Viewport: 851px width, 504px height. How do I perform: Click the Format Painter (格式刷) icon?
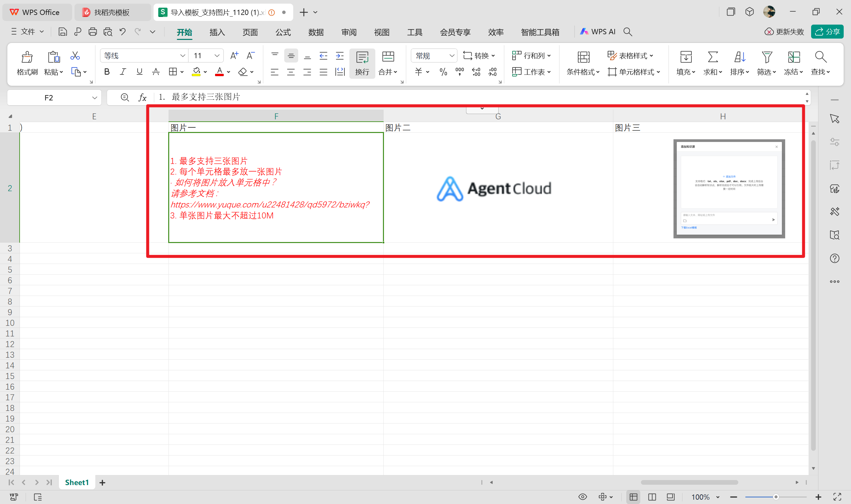click(x=27, y=57)
